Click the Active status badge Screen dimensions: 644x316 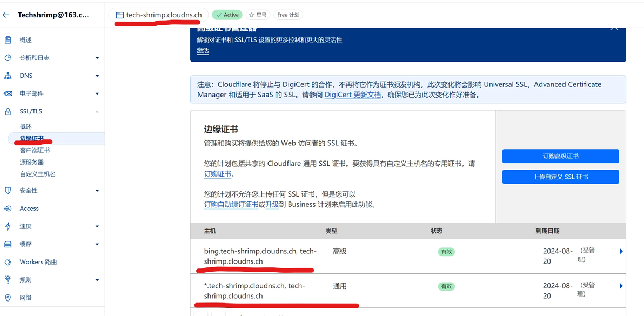[227, 15]
